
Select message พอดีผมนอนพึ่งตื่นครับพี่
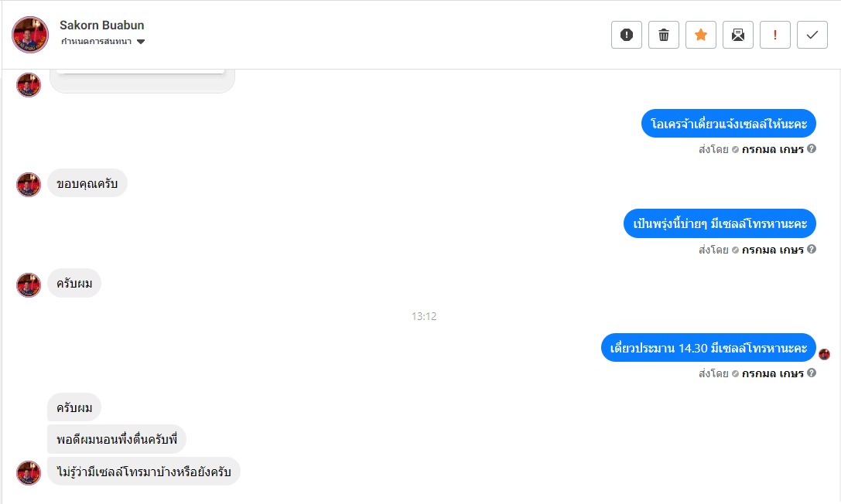click(116, 439)
